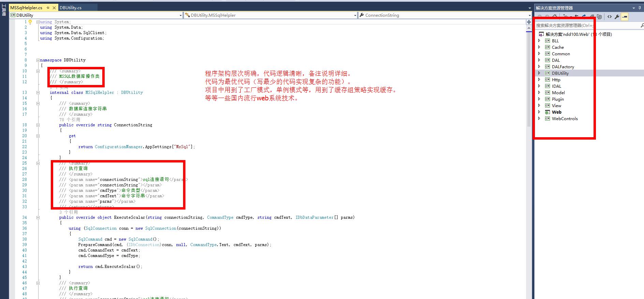The height and width of the screenshot is (299, 644).
Task: Click the Cache project icon
Action: click(548, 47)
